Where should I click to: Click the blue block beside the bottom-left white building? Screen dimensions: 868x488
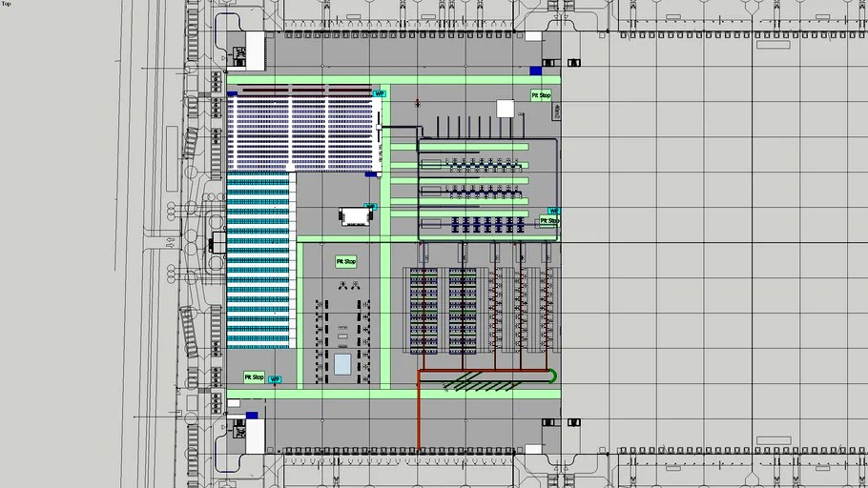252,416
